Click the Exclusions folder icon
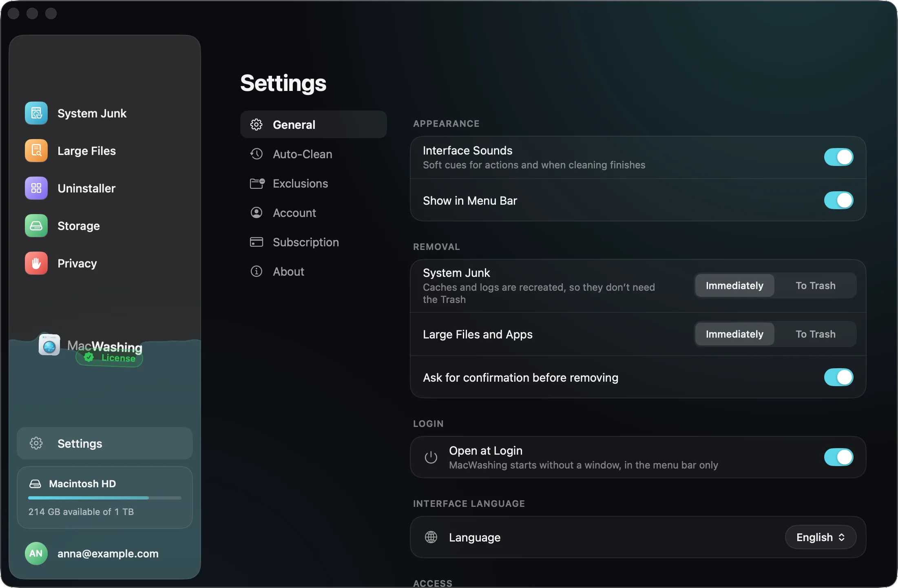The width and height of the screenshot is (898, 588). click(x=257, y=183)
